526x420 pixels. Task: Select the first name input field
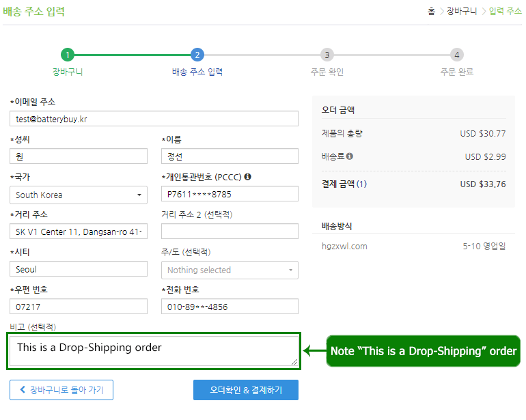point(230,156)
